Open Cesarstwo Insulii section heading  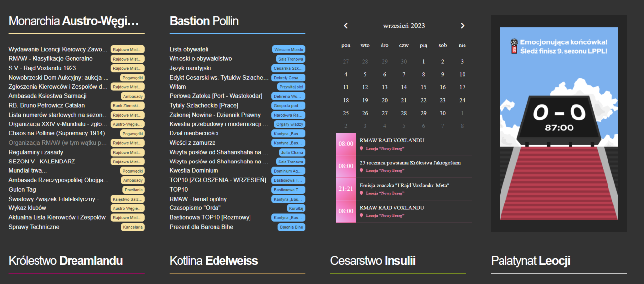click(373, 261)
